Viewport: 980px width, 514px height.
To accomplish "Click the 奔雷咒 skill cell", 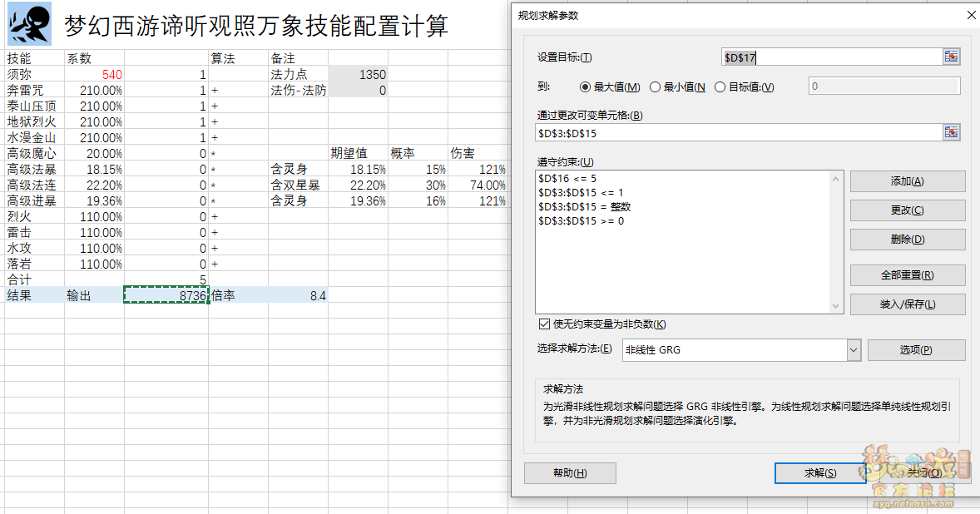I will pyautogui.click(x=34, y=90).
